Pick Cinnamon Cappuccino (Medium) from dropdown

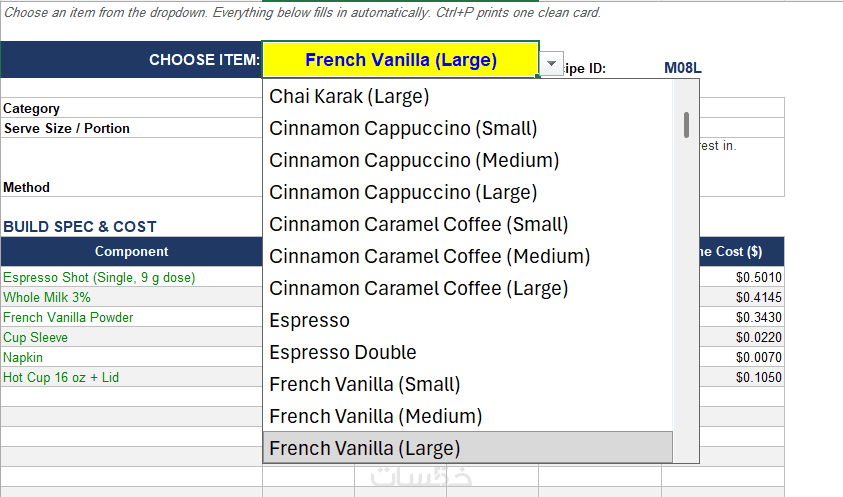(468, 160)
